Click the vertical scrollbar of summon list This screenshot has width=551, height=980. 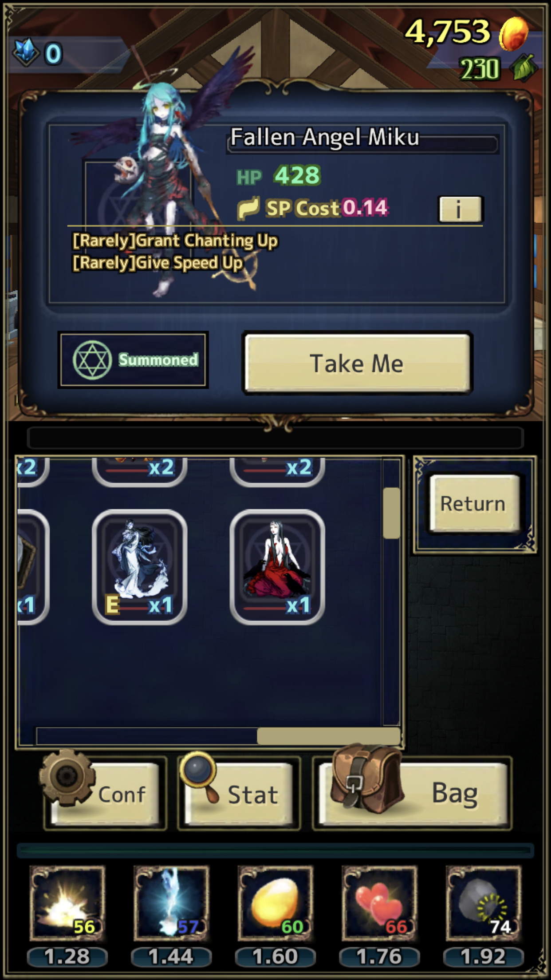tap(391, 513)
